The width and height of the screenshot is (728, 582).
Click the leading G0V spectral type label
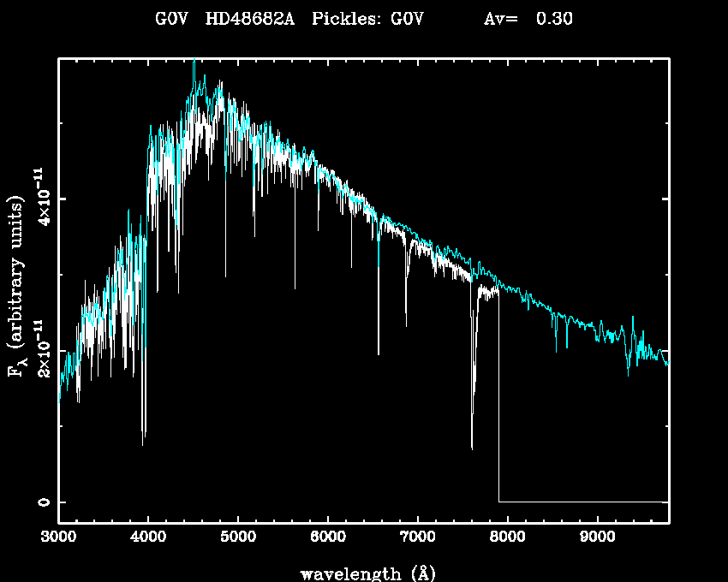click(x=171, y=20)
